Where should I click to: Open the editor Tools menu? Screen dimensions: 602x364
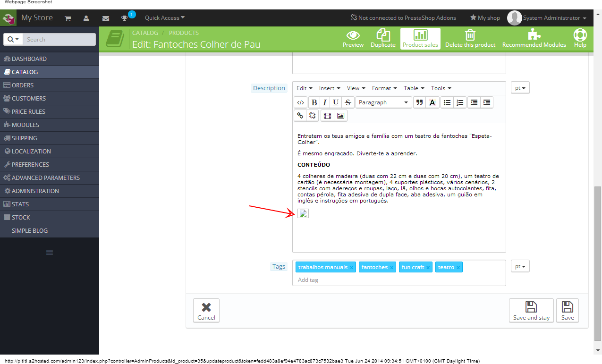coord(441,88)
